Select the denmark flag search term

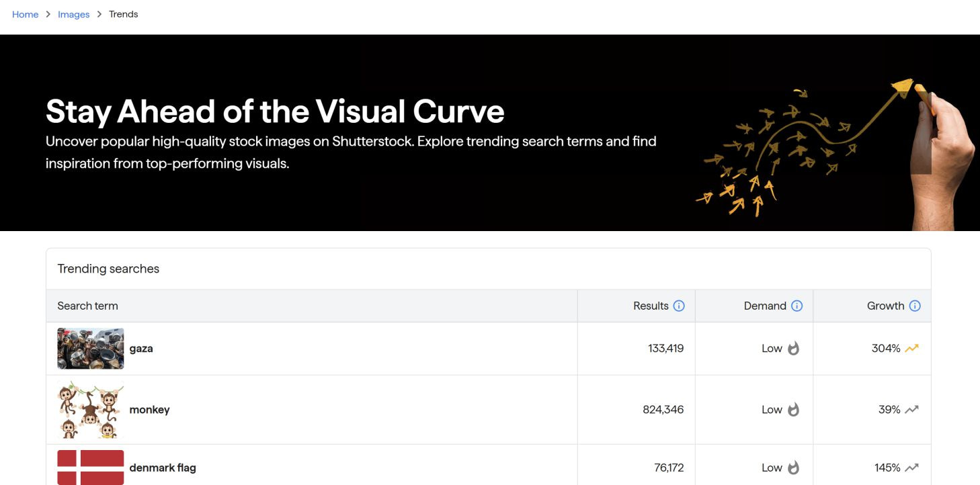(162, 468)
